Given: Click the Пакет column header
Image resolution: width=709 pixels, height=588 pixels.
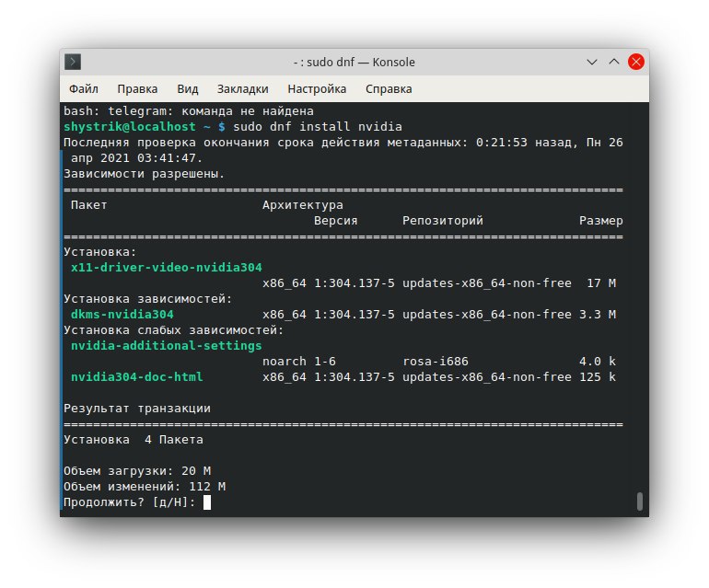Looking at the screenshot, I should [x=89, y=204].
